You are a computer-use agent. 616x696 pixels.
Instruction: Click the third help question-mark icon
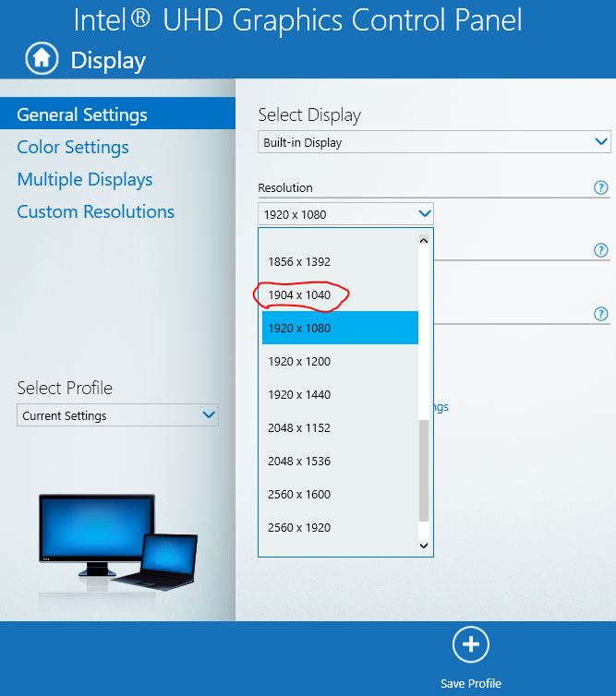point(600,314)
